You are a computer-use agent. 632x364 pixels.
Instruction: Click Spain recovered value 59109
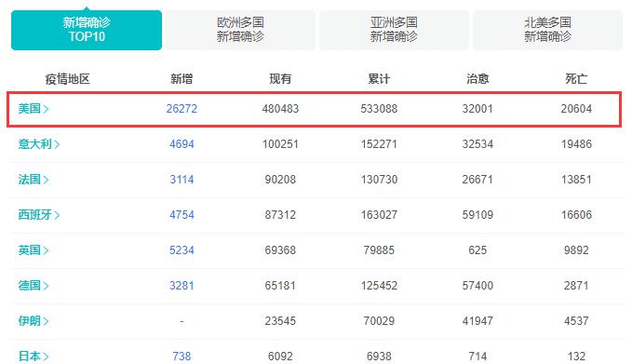477,215
